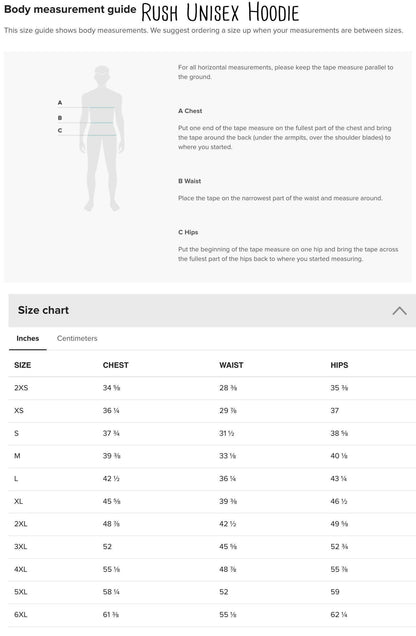Click the C Hips instruction heading
416x636 pixels.
188,232
